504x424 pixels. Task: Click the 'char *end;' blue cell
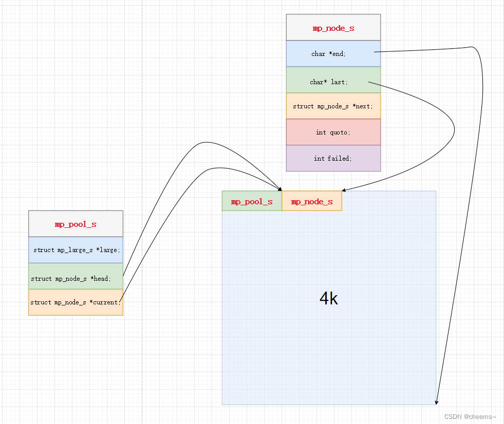point(333,54)
